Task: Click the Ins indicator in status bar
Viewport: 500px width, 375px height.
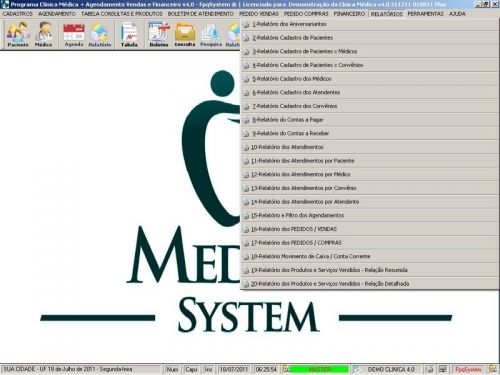Action: (208, 369)
